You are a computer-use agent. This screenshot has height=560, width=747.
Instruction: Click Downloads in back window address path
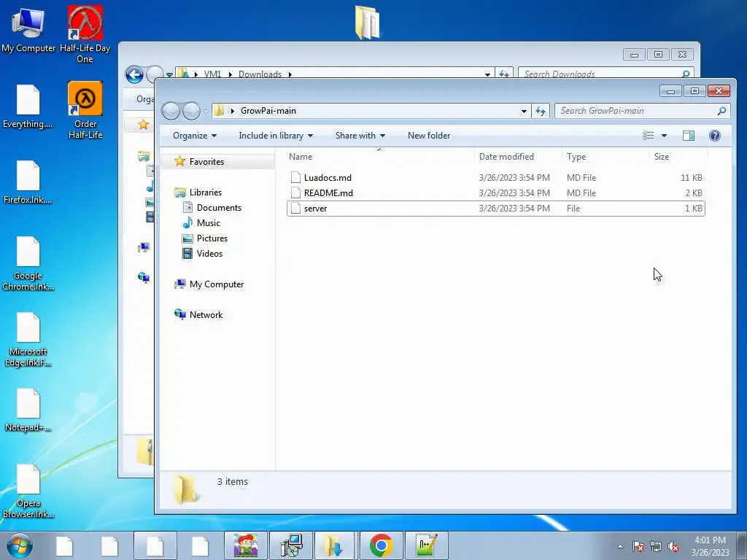(x=260, y=74)
